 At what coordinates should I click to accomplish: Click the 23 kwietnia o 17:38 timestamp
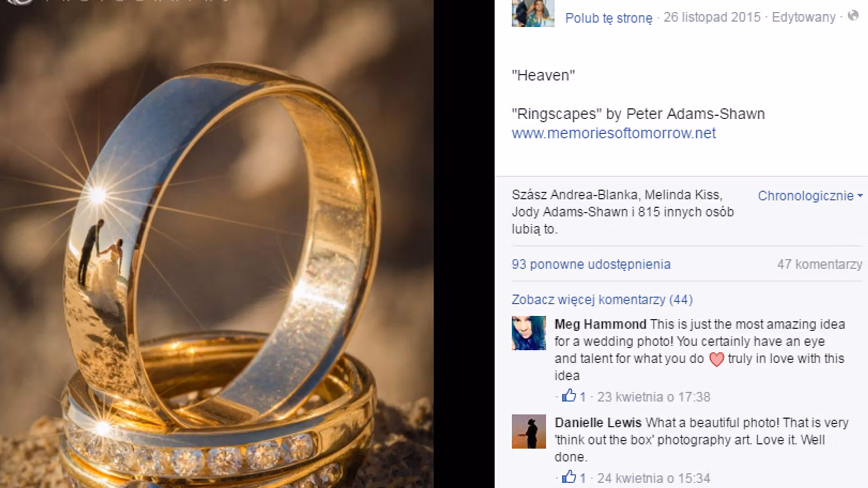653,397
